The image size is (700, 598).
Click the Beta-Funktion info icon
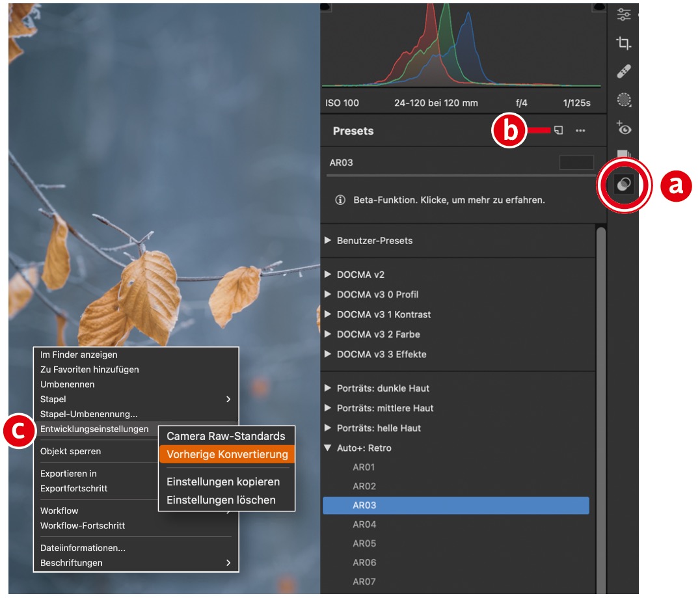[340, 200]
